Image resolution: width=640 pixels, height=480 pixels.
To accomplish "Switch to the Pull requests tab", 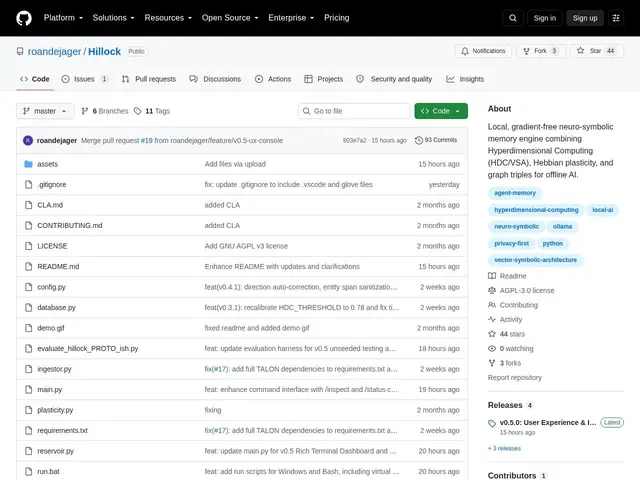I will (x=149, y=79).
